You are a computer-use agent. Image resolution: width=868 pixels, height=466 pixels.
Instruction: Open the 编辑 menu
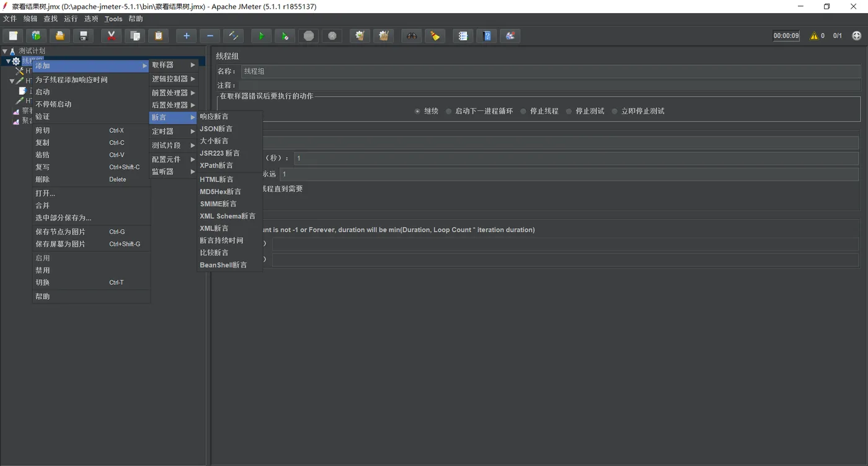coord(30,19)
